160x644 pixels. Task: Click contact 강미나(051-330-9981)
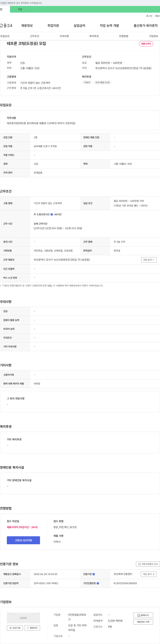(x=46, y=583)
